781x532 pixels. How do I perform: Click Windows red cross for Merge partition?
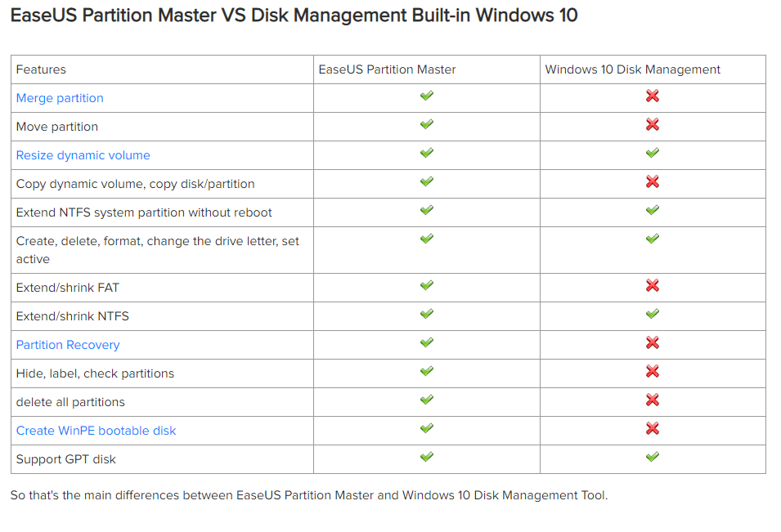point(653,96)
